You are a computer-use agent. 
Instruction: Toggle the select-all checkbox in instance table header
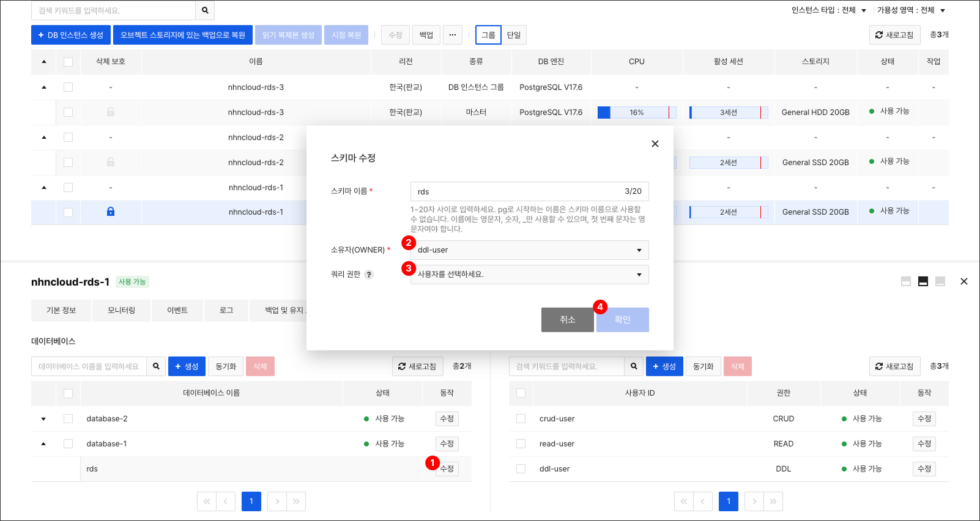68,62
